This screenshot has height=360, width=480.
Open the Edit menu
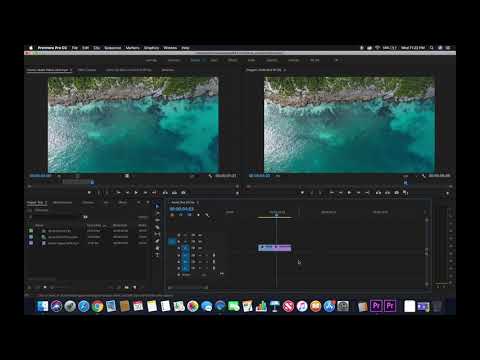click(85, 48)
